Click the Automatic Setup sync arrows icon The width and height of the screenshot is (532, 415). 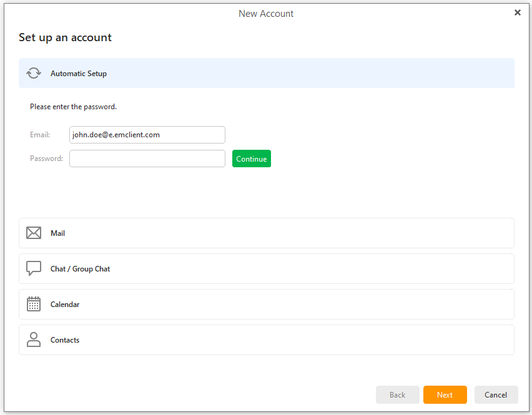pyautogui.click(x=34, y=73)
